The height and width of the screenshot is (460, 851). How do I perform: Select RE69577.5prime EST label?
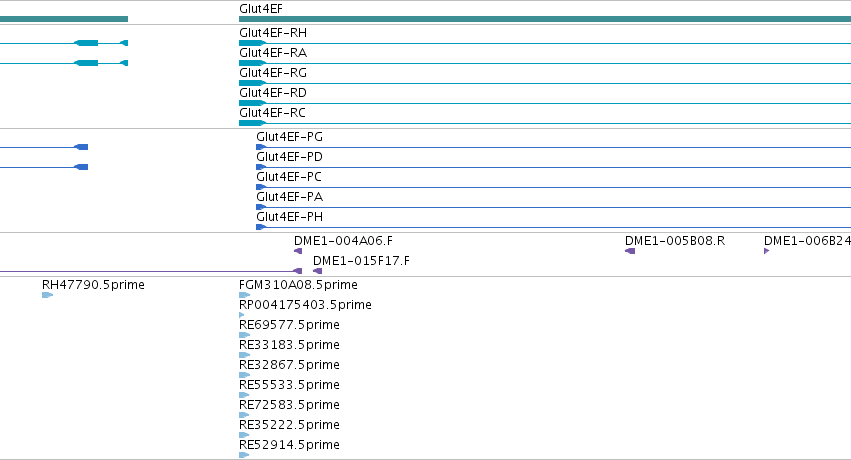click(x=289, y=325)
